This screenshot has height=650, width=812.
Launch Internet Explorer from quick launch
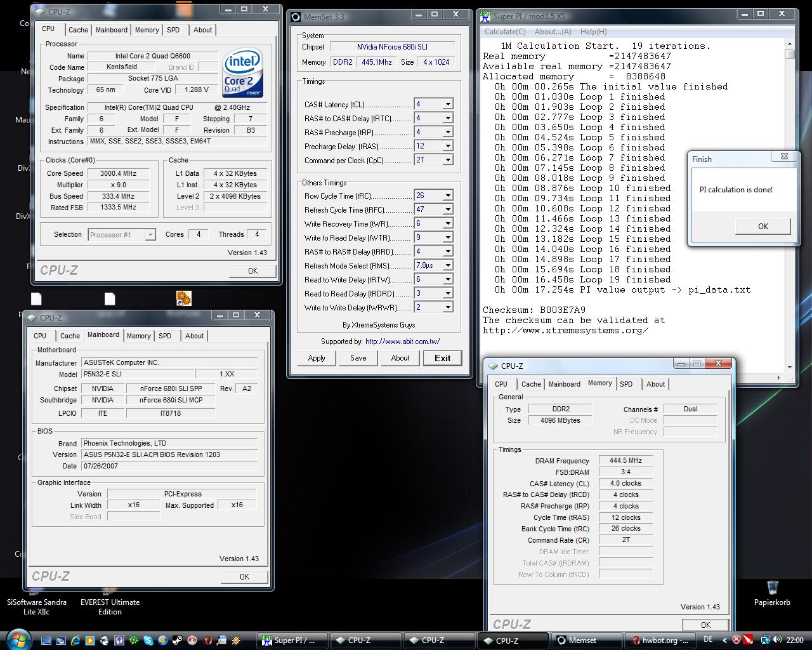75,640
